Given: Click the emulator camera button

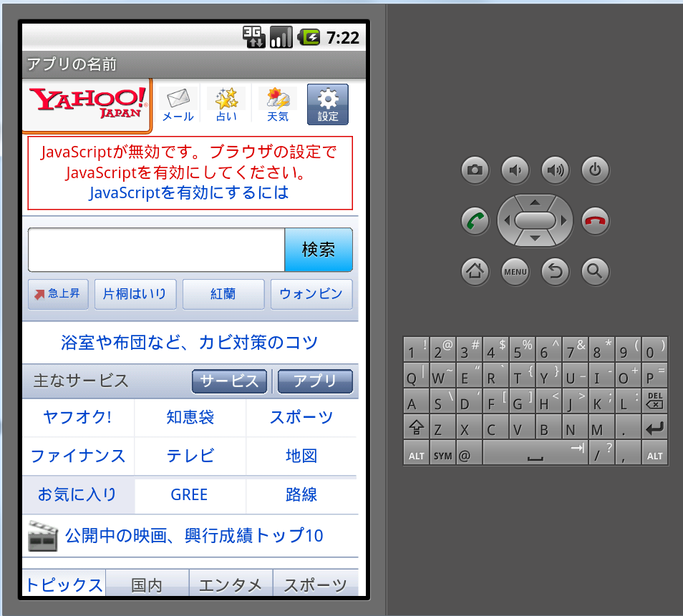Looking at the screenshot, I should click(x=475, y=170).
